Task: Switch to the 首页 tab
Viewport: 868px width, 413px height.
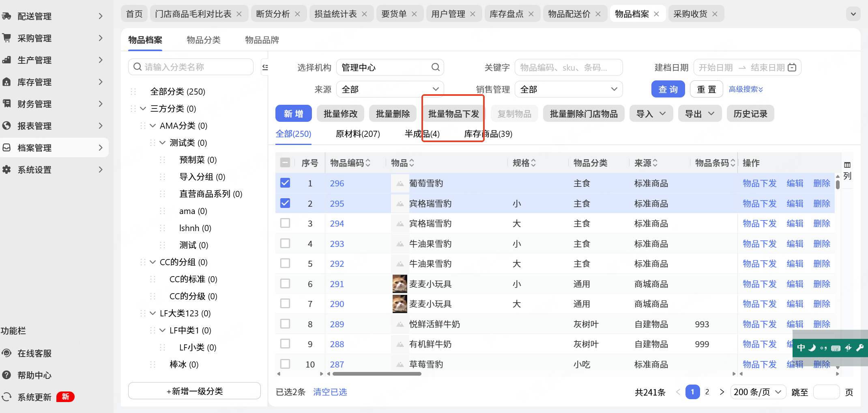Action: coord(134,14)
